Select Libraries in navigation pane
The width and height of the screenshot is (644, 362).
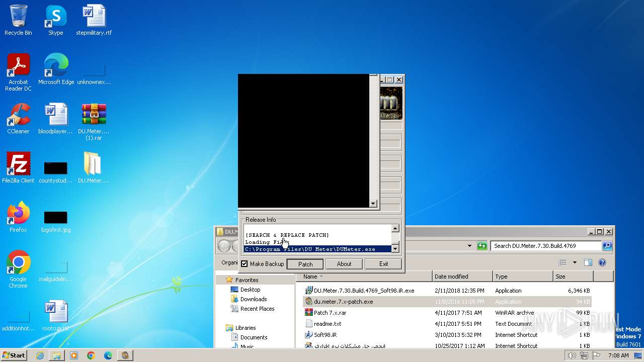tap(245, 328)
